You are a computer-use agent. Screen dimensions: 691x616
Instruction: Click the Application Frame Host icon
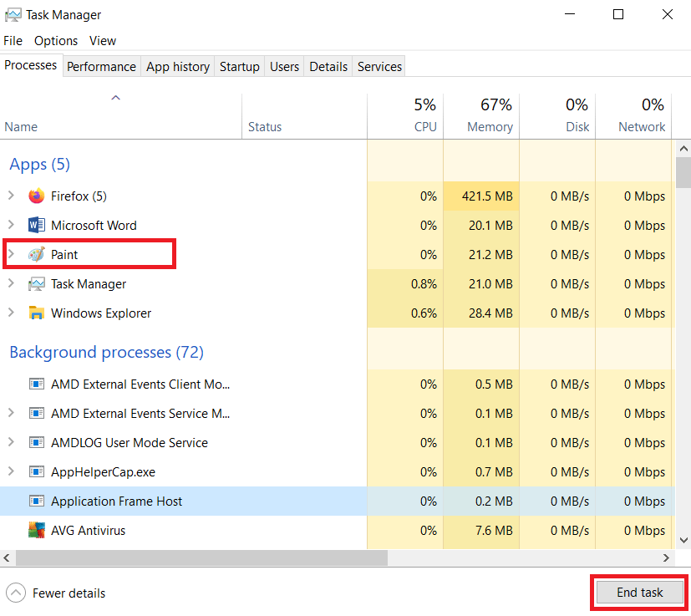37,501
